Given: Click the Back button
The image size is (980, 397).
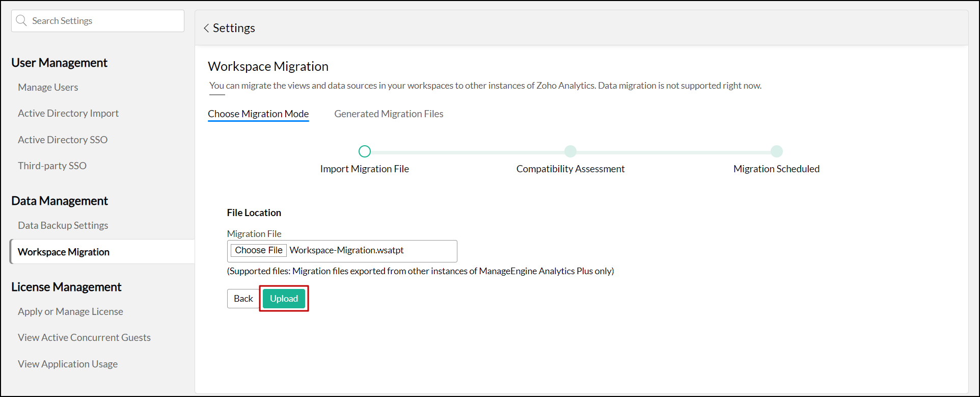Looking at the screenshot, I should coord(243,299).
